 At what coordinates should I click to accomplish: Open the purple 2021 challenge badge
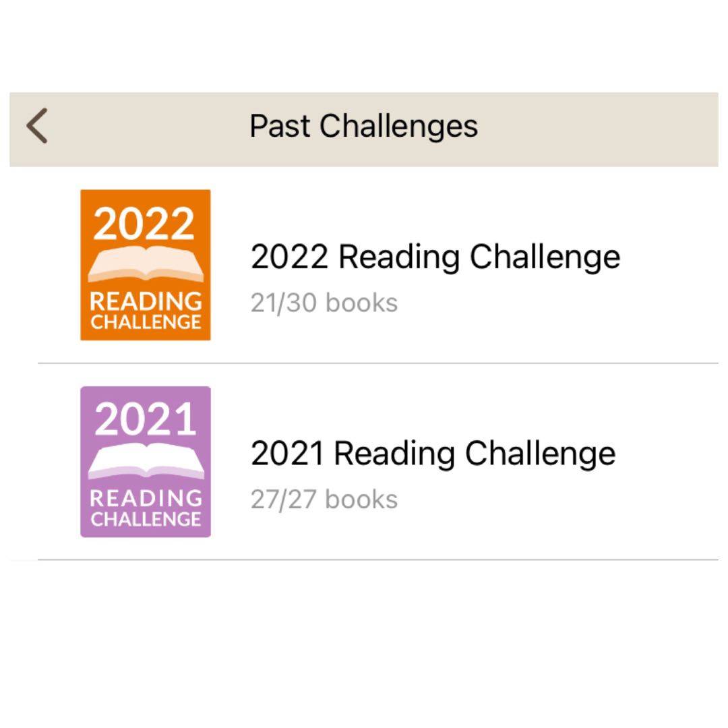(146, 462)
